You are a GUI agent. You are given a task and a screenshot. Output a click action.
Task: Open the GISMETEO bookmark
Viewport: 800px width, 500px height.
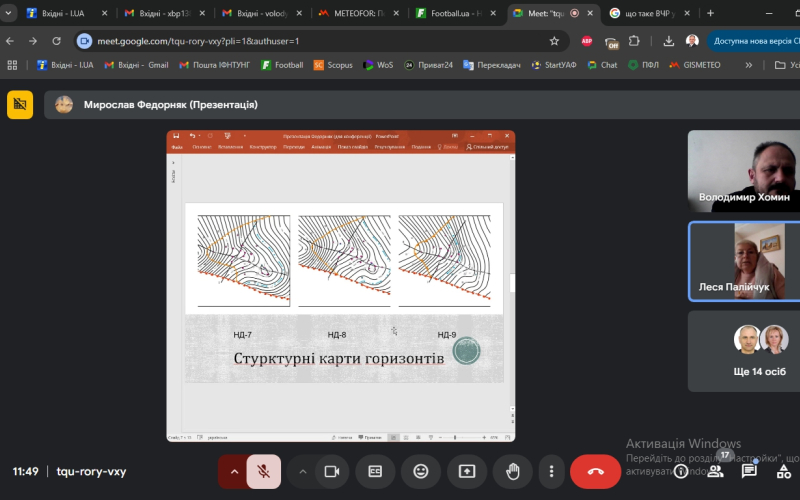click(695, 65)
